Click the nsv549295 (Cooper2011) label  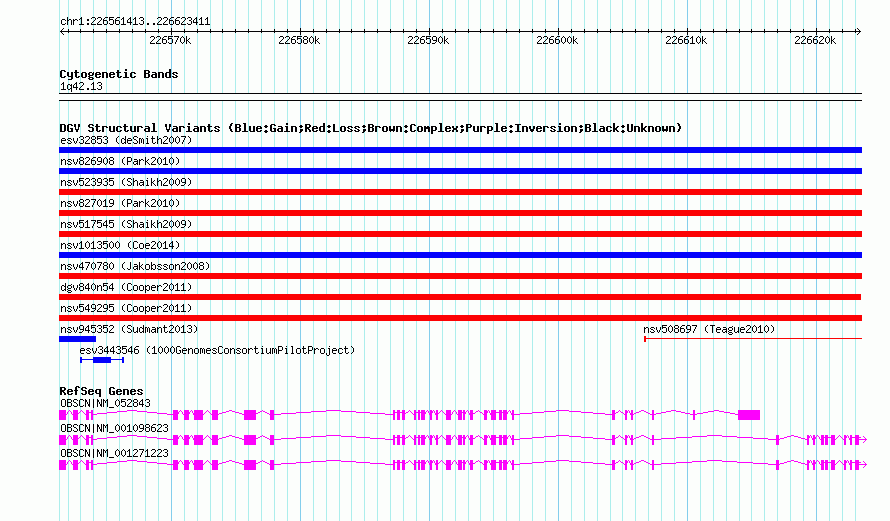click(126, 308)
